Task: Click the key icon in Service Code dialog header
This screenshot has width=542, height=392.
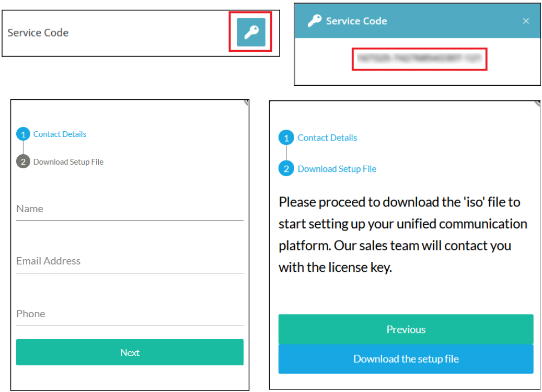Action: pyautogui.click(x=314, y=21)
